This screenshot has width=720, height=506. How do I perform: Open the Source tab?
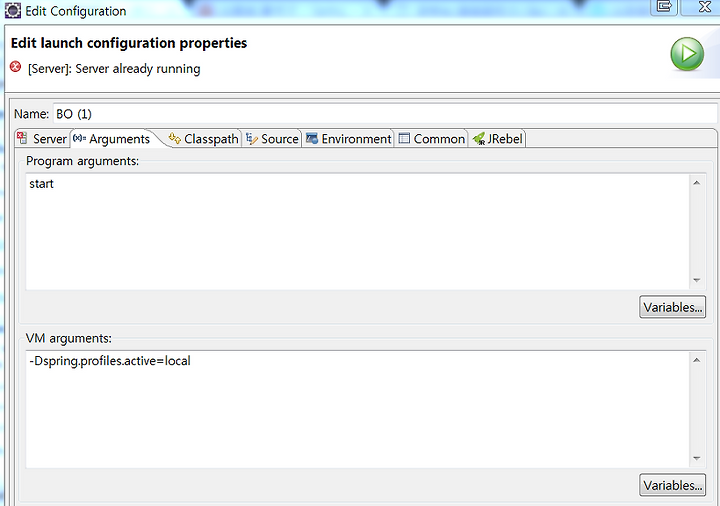pos(272,139)
